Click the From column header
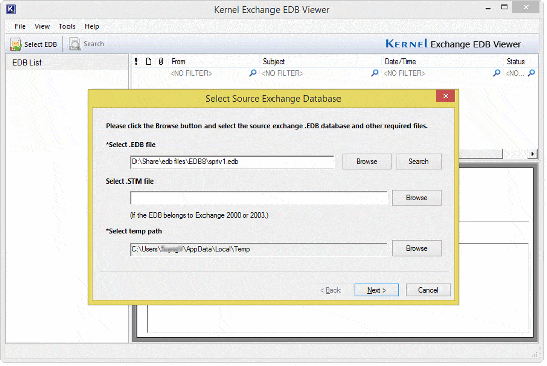The width and height of the screenshot is (547, 366). pyautogui.click(x=178, y=61)
